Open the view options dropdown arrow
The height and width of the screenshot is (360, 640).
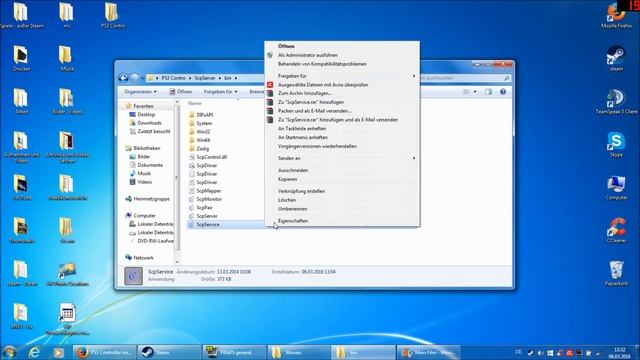point(475,92)
